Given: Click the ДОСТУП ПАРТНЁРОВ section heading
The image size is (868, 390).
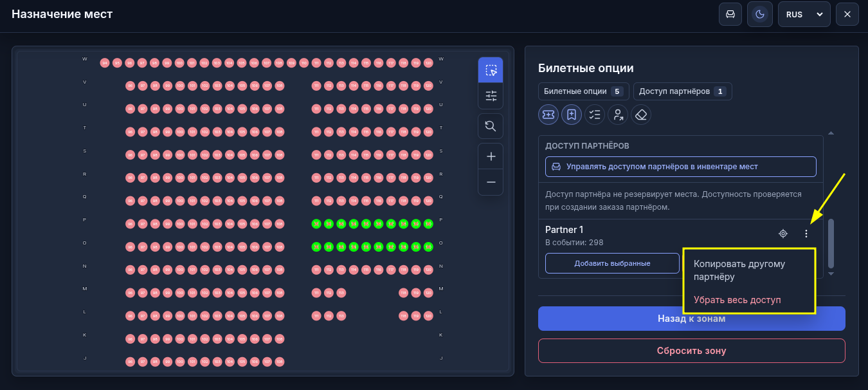Looking at the screenshot, I should pyautogui.click(x=587, y=146).
